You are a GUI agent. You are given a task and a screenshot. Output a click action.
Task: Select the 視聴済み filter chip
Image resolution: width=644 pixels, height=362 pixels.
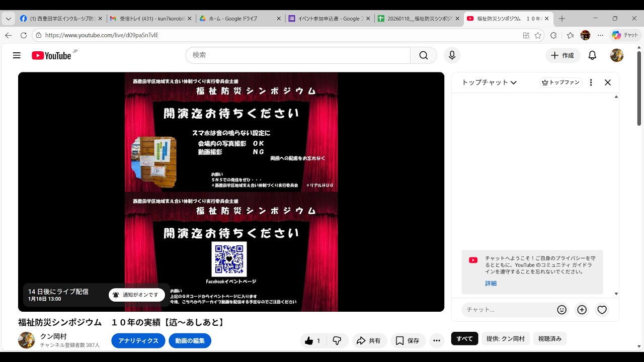coord(550,339)
